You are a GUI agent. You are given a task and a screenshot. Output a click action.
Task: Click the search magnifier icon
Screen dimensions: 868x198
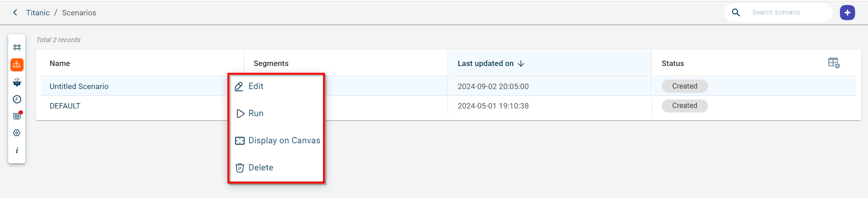736,13
